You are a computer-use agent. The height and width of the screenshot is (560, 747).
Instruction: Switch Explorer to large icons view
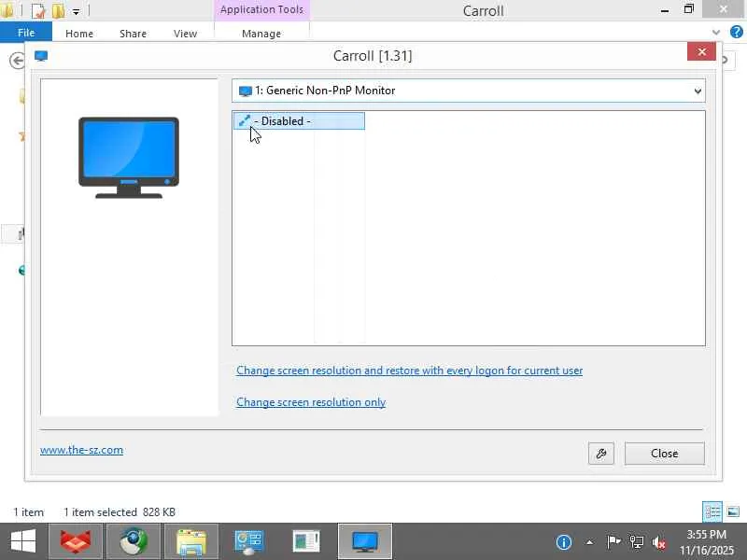[x=734, y=511]
